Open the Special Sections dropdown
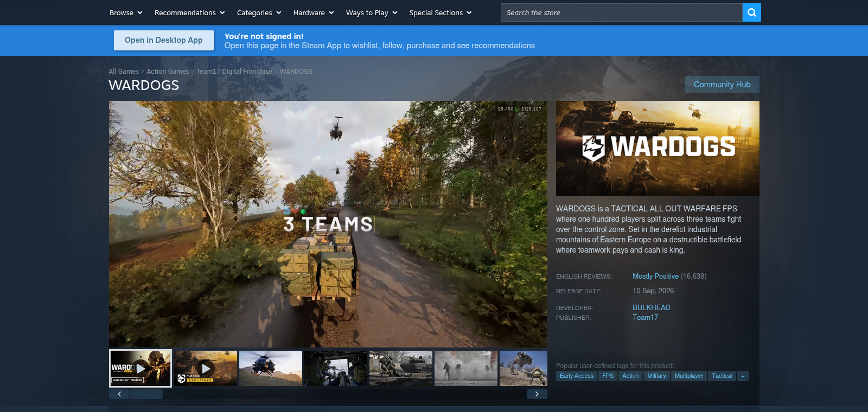Image resolution: width=868 pixels, height=412 pixels. point(441,12)
